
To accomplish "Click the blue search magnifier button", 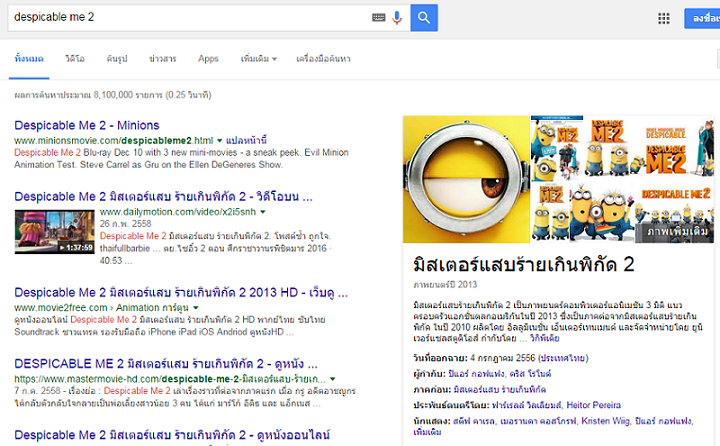I will (x=424, y=18).
